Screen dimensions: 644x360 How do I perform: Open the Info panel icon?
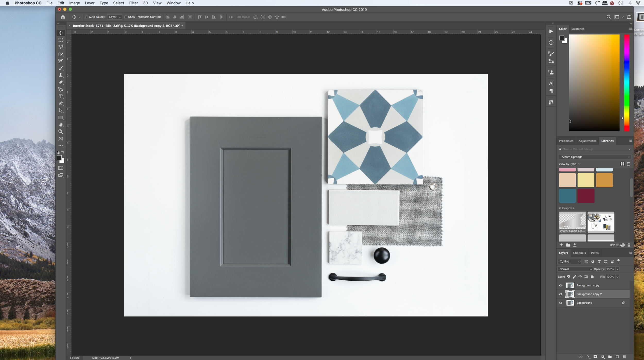pos(551,42)
